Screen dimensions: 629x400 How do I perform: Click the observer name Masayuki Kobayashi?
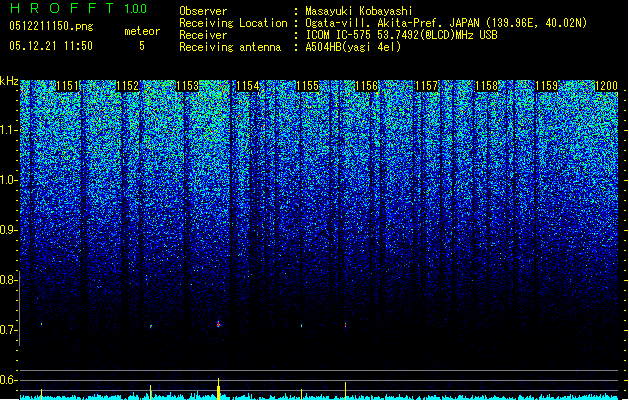pyautogui.click(x=358, y=11)
